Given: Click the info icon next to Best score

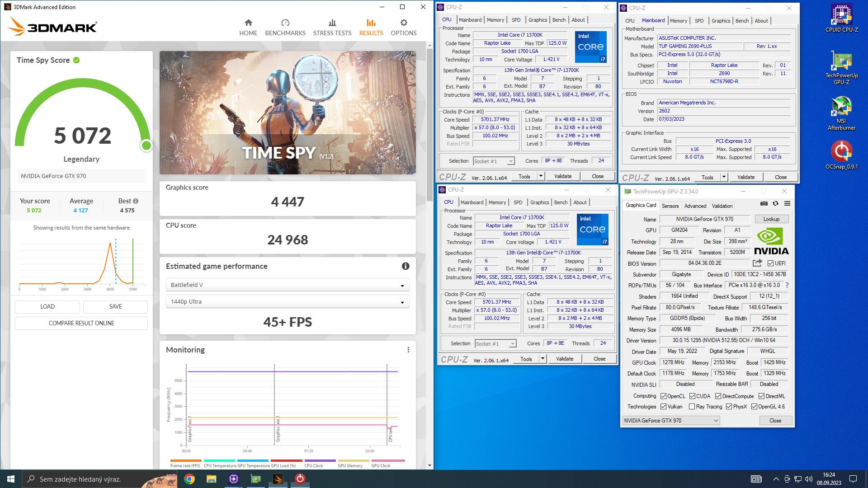Looking at the screenshot, I should pos(136,201).
